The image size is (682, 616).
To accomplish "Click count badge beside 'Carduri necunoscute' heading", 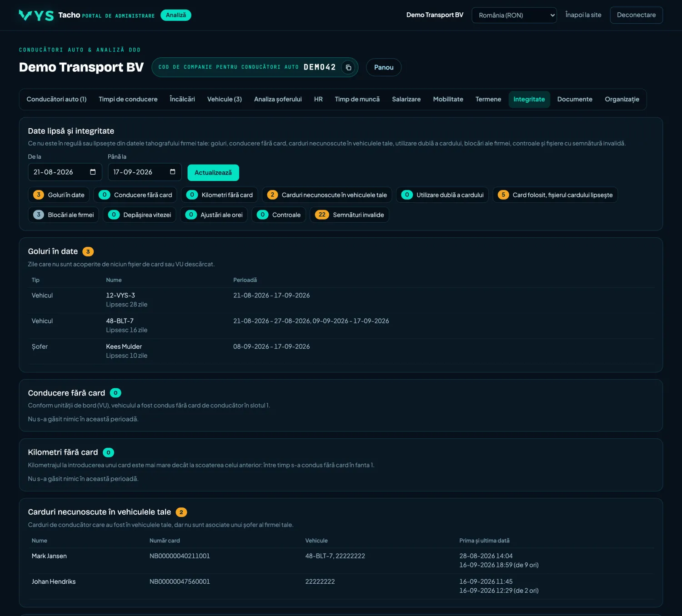I will pos(181,512).
